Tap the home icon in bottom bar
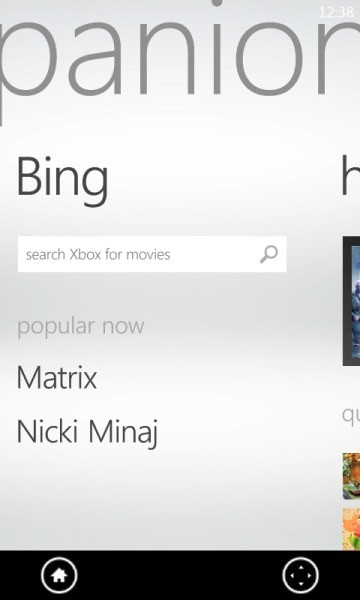Screen dimensions: 360x600 [59, 575]
